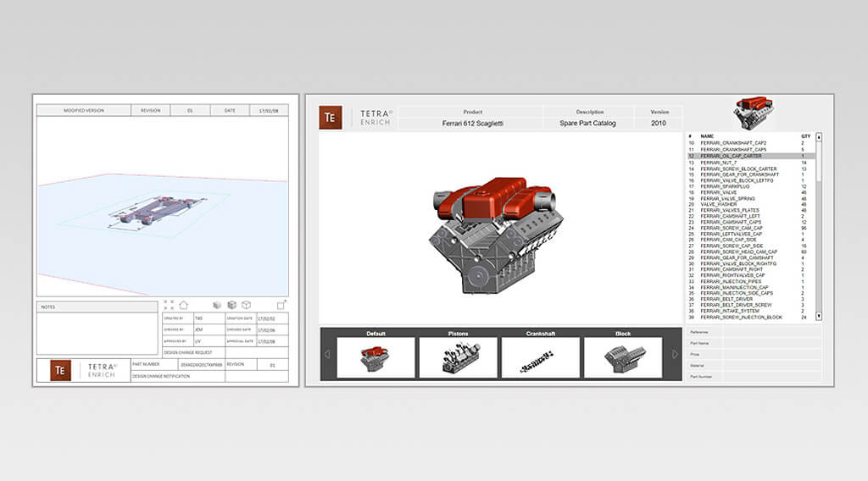Select the shaded-with-edges cube render icon
868x481 pixels.
pos(232,305)
